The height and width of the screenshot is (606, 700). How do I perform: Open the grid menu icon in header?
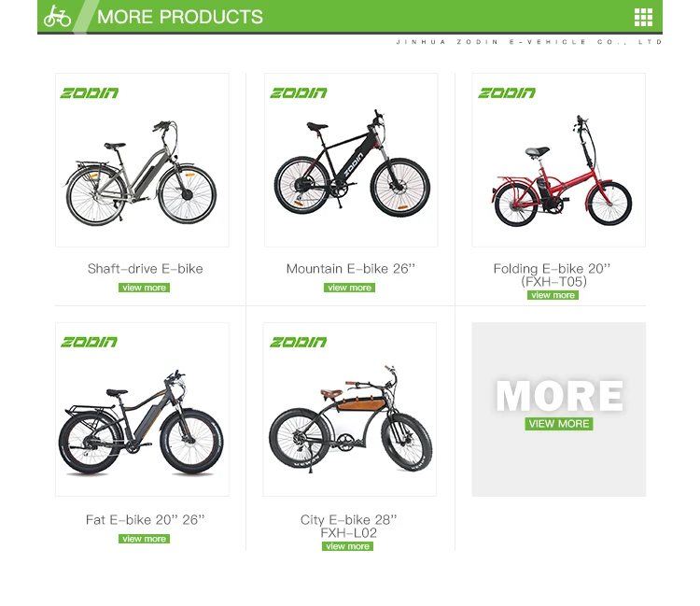tap(643, 17)
